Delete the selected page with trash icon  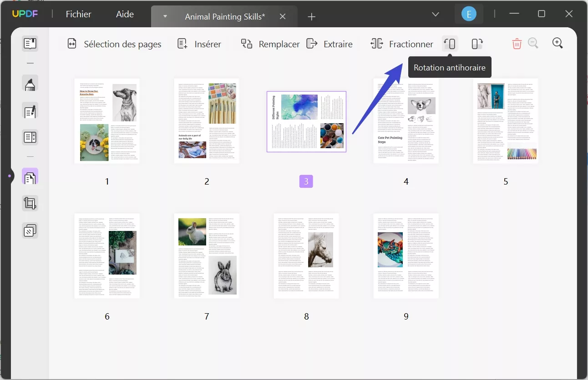point(517,43)
